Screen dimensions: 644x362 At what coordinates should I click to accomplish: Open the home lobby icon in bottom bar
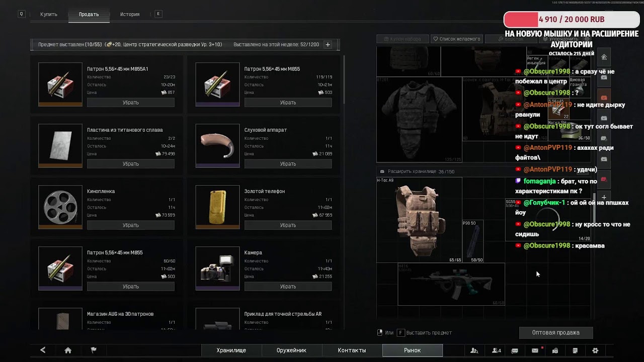(x=68, y=350)
